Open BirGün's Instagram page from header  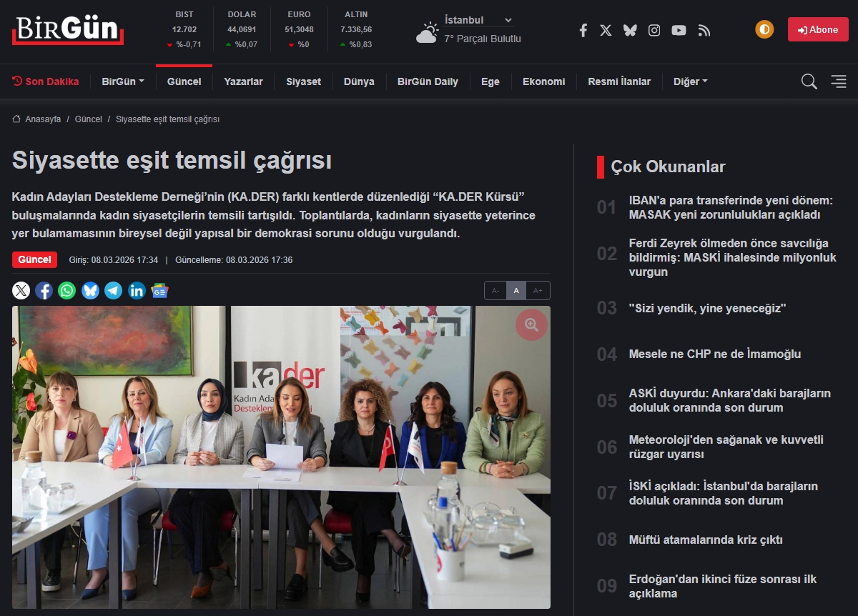click(x=654, y=30)
